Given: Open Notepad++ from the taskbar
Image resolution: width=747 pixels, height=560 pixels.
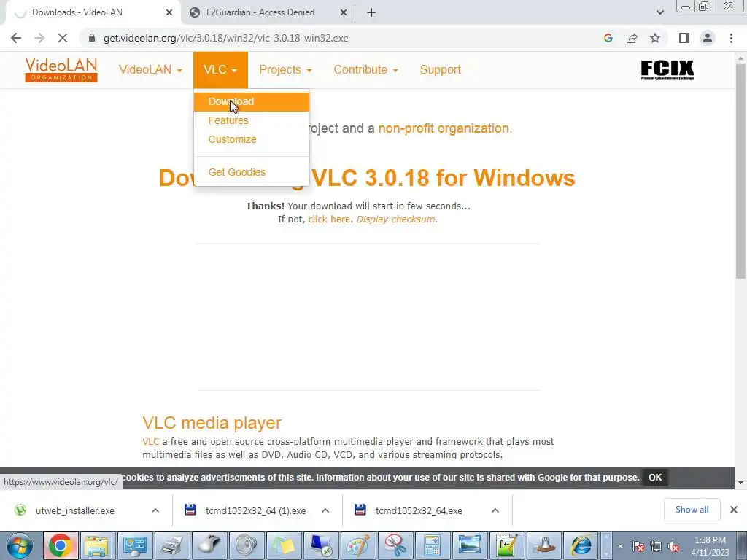Looking at the screenshot, I should [x=506, y=545].
